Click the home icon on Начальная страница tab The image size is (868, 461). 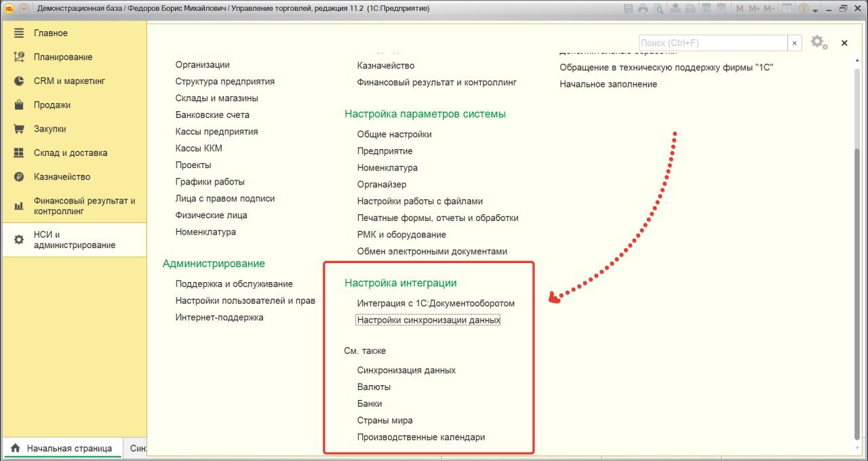click(x=15, y=448)
